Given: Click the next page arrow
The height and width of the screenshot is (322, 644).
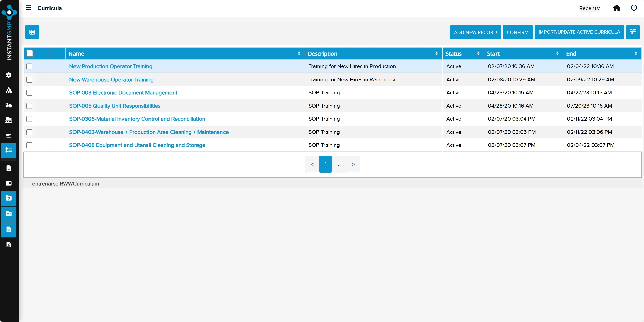Looking at the screenshot, I should (x=353, y=164).
